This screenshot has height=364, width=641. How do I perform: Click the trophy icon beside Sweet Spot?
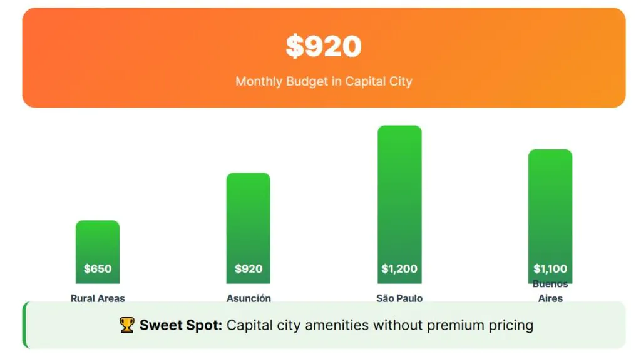tap(127, 325)
